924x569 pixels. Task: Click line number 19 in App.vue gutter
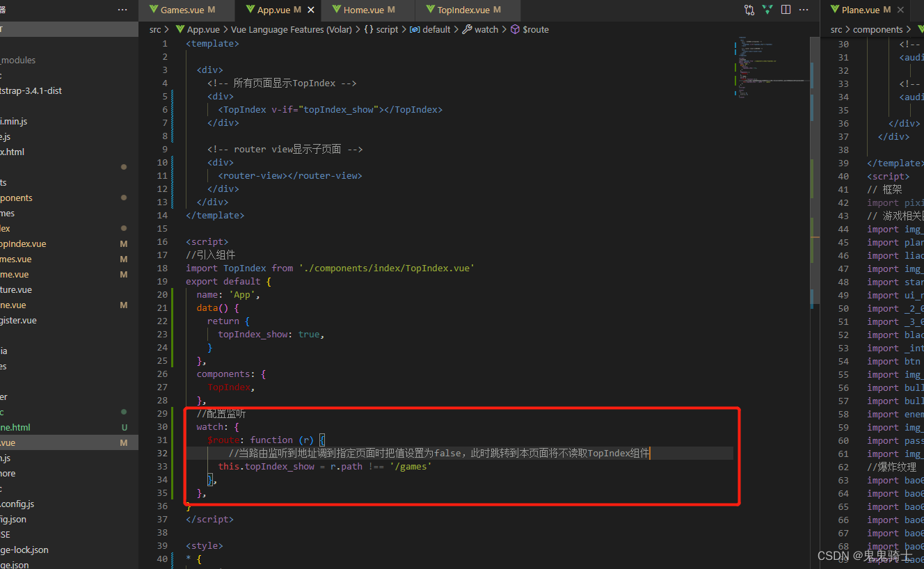tap(162, 281)
